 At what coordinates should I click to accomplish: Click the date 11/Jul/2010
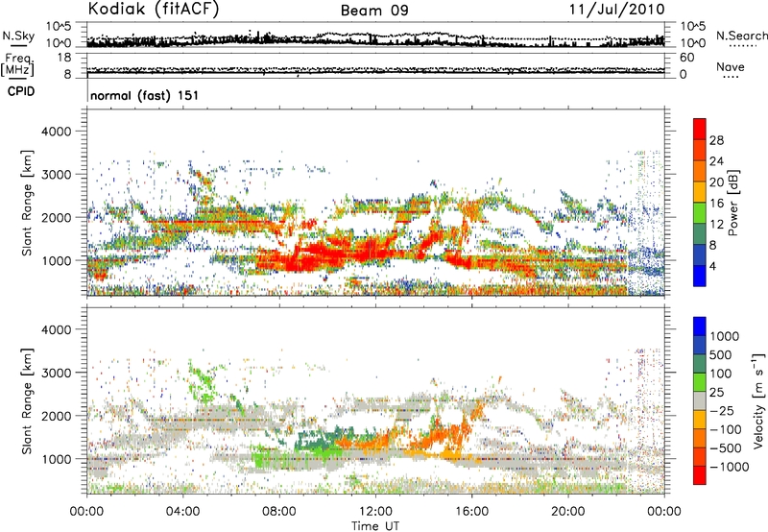click(616, 10)
